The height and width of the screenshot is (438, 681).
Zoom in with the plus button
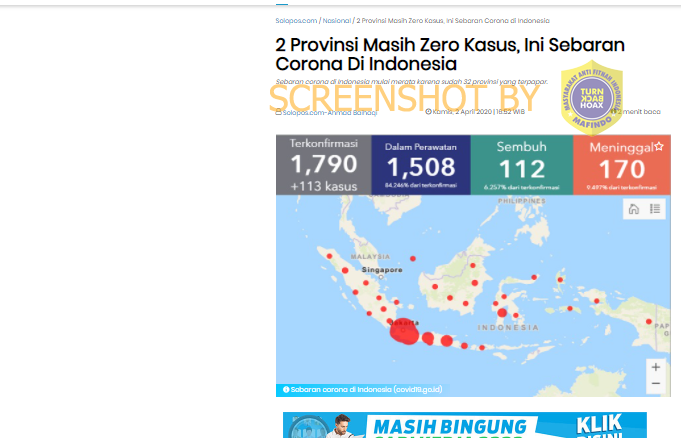coord(656,367)
